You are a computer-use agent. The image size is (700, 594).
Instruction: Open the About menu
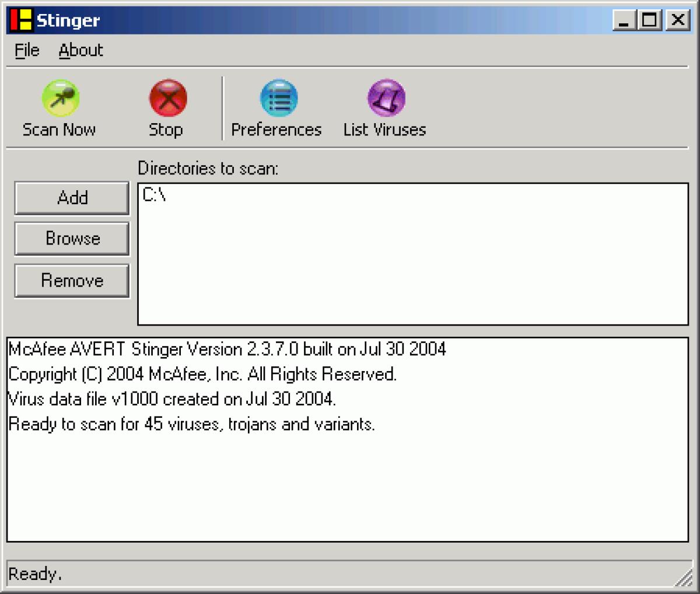pos(80,51)
